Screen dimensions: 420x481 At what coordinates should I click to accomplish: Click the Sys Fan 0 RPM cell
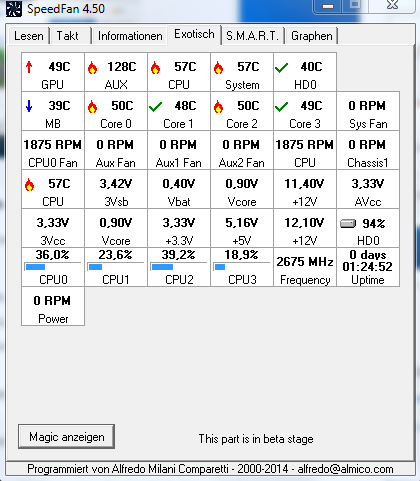pos(368,111)
